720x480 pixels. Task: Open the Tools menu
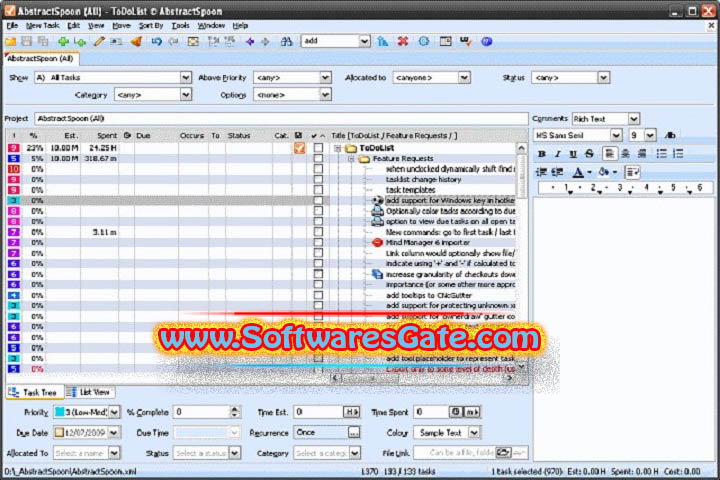tap(180, 26)
